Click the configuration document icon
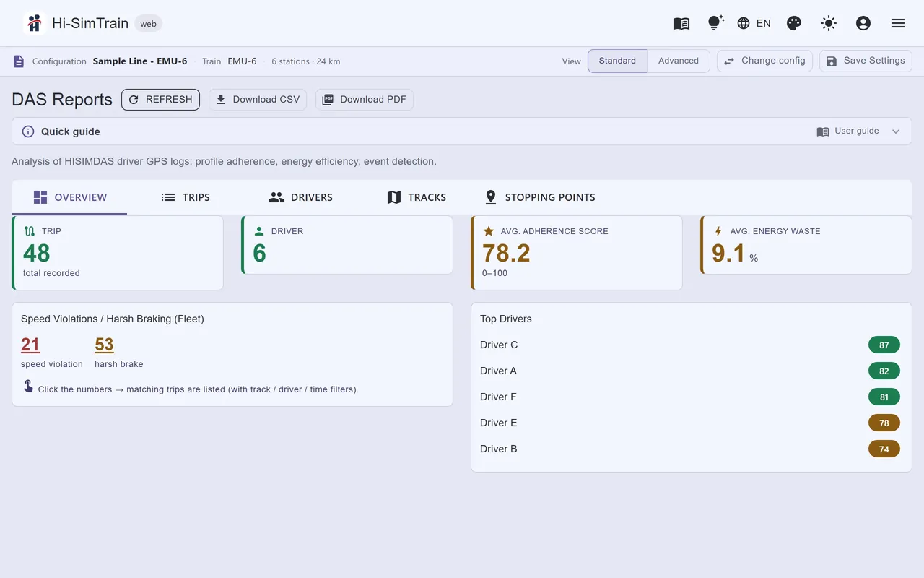The image size is (924, 578). [x=19, y=61]
